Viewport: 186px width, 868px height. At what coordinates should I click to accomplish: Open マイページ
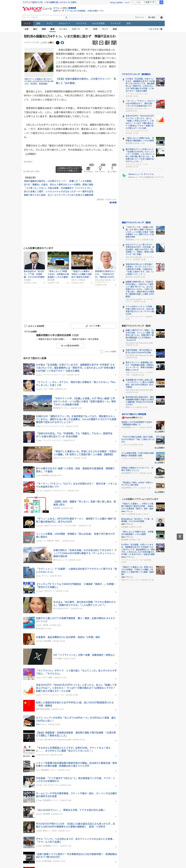coord(139,17)
